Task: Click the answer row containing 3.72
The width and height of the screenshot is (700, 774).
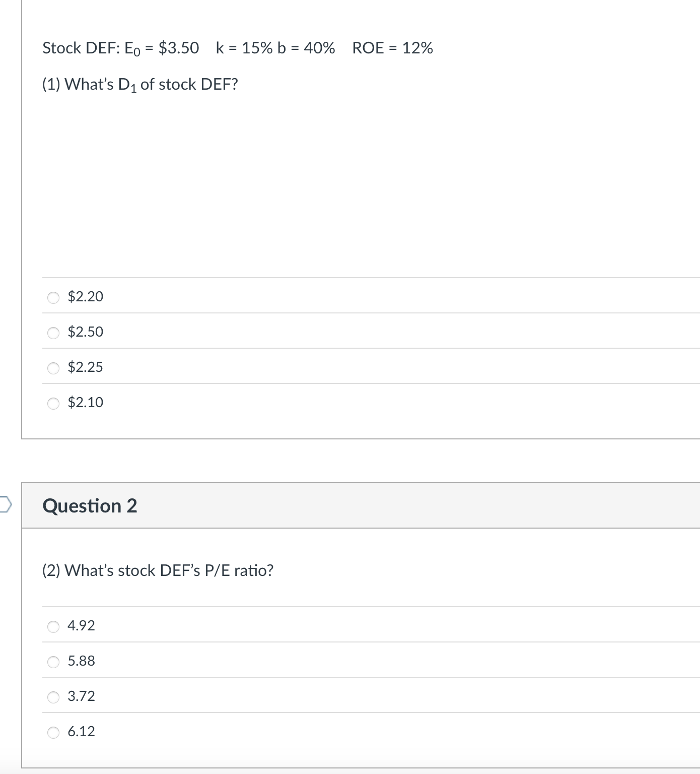Action: (x=302, y=696)
